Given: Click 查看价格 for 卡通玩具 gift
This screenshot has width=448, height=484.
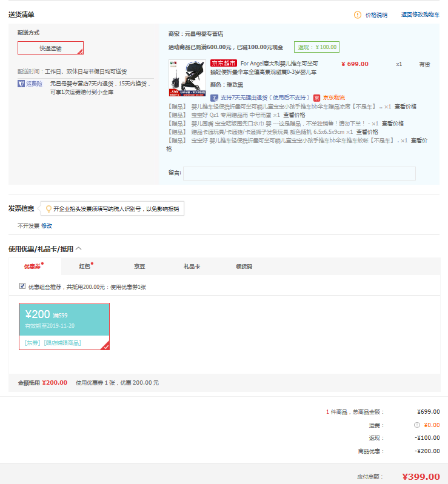Looking at the screenshot, I should pyautogui.click(x=367, y=132).
